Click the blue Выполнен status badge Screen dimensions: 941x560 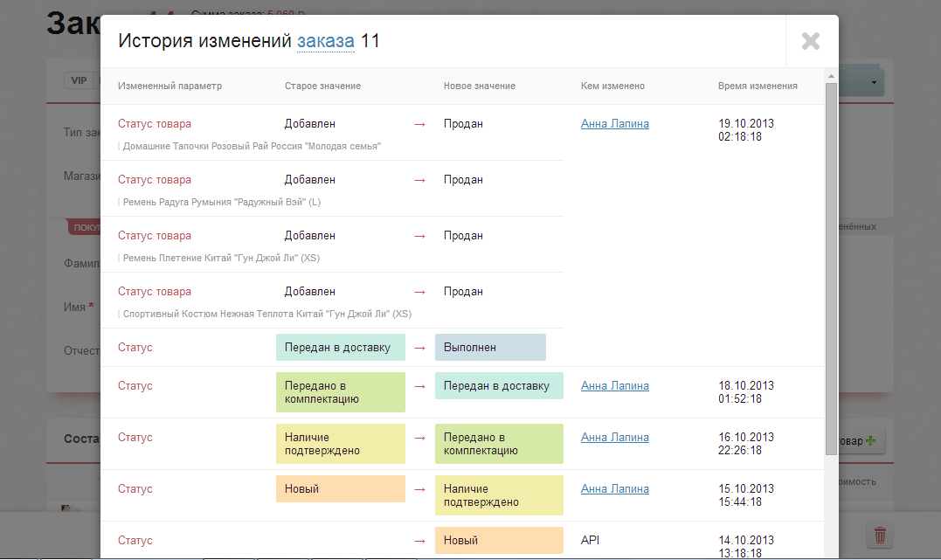489,348
